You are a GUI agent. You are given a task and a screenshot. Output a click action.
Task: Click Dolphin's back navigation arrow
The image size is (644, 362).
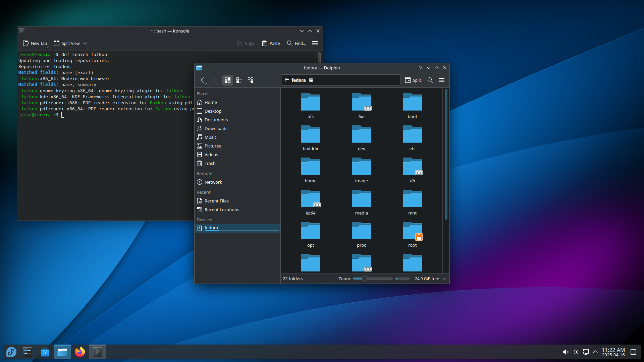tap(202, 80)
